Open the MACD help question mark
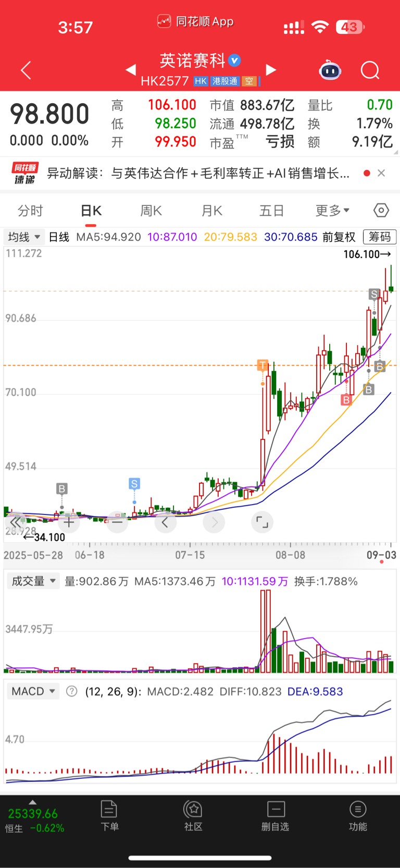400x868 pixels. (72, 691)
